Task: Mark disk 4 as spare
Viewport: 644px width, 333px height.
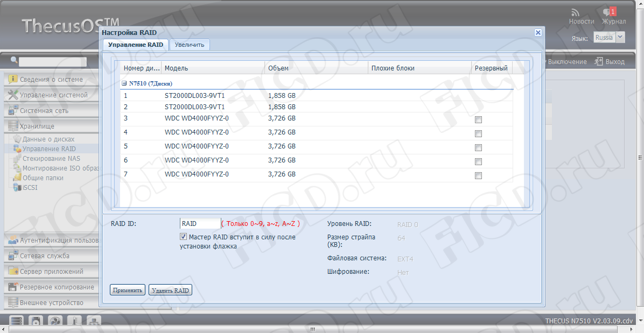Action: [478, 134]
